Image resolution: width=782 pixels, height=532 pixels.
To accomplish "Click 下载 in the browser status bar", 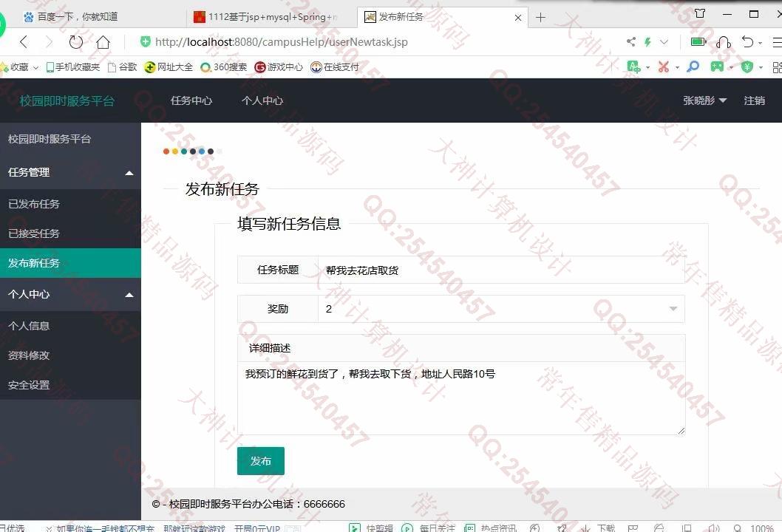I will pyautogui.click(x=600, y=528).
